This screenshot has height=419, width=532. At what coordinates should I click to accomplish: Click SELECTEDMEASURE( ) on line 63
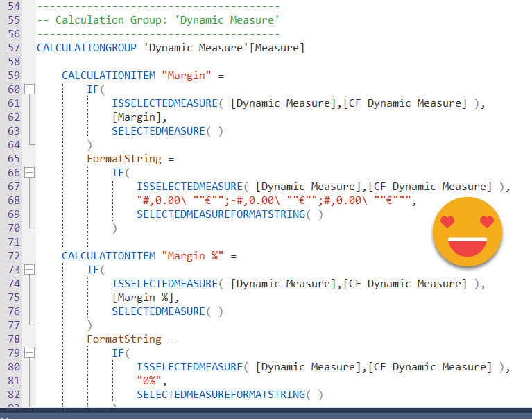(x=167, y=131)
